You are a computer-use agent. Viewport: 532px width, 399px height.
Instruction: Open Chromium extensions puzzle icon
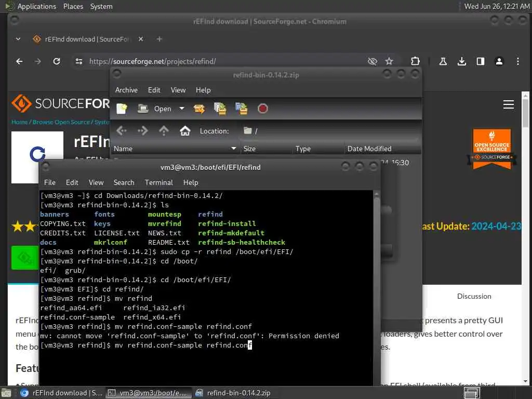pos(415,61)
